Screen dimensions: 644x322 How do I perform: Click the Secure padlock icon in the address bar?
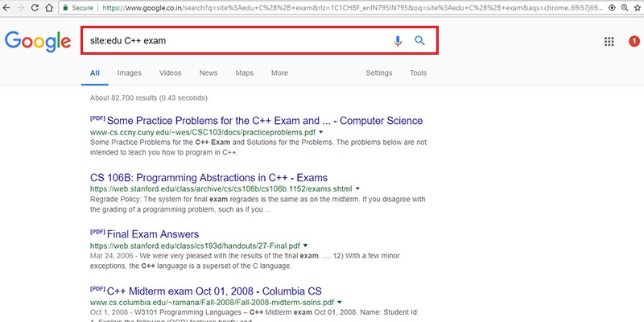[67, 6]
